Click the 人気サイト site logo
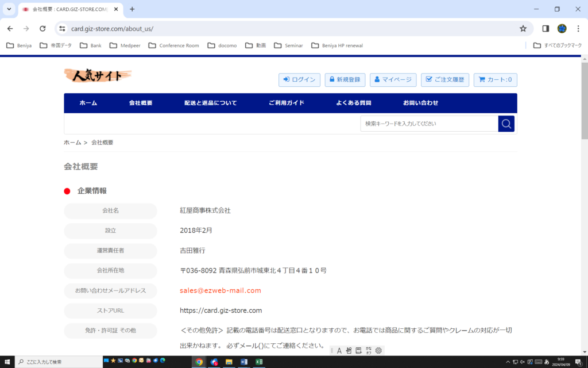The width and height of the screenshot is (588, 368). tap(98, 75)
